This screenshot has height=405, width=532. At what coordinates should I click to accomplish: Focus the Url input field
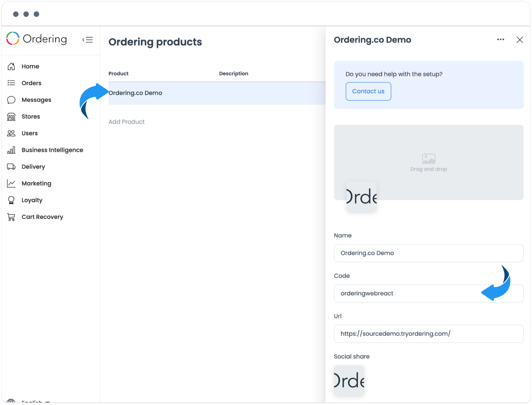tap(428, 334)
